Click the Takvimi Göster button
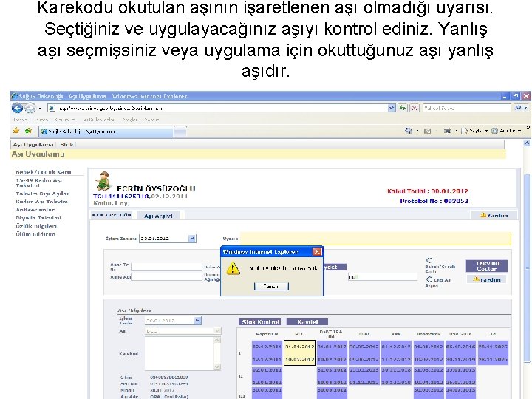Screen dimensions: 532x399 (487, 266)
